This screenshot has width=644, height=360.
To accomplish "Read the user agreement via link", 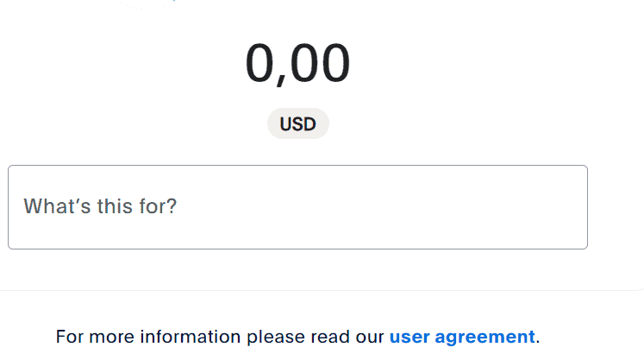I will tap(462, 337).
